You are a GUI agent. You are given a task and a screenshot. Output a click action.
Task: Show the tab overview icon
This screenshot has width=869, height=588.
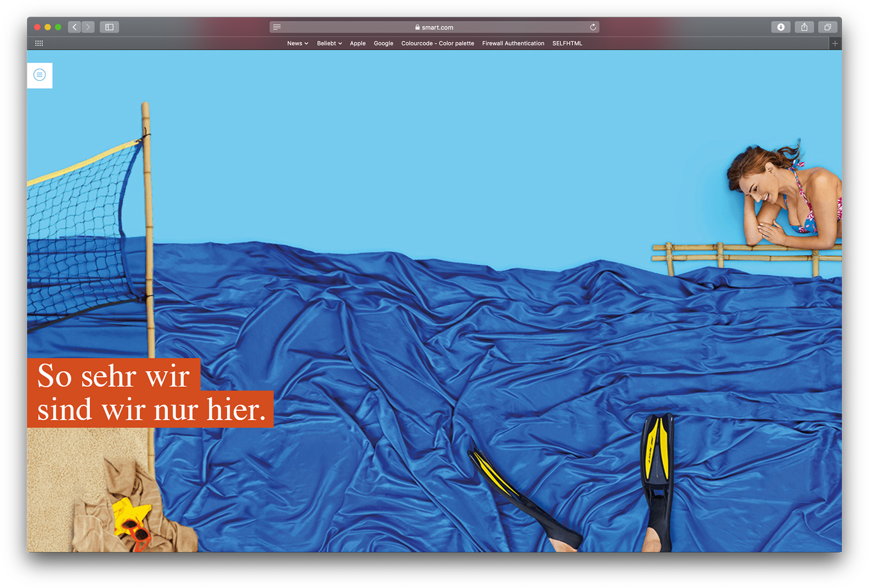click(x=827, y=27)
